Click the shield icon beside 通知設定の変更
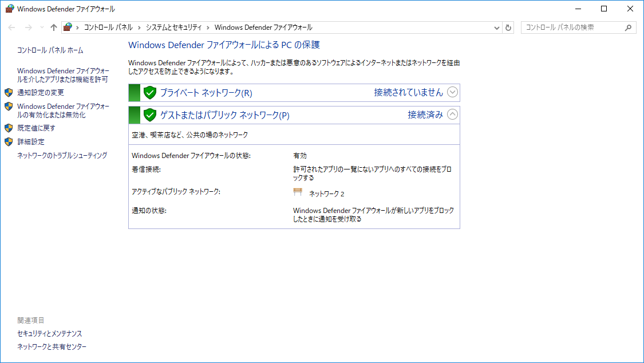Screen dimensions: 644x363 tap(9, 92)
